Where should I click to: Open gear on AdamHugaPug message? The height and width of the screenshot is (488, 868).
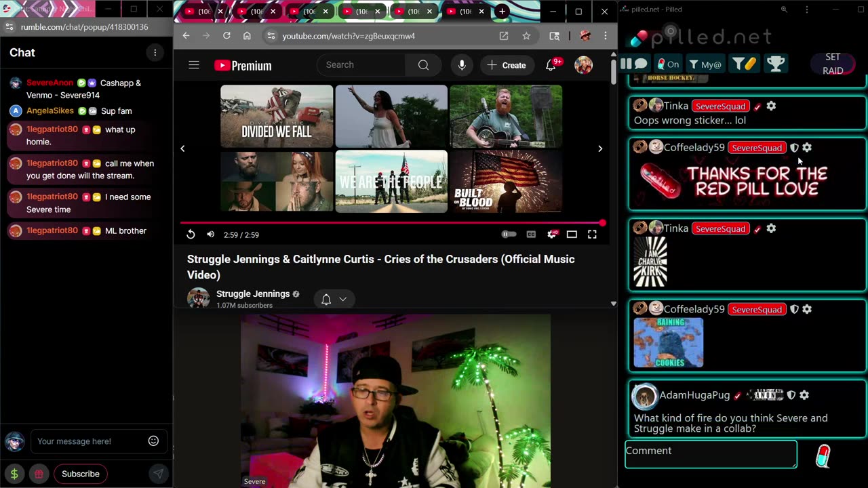(x=804, y=394)
